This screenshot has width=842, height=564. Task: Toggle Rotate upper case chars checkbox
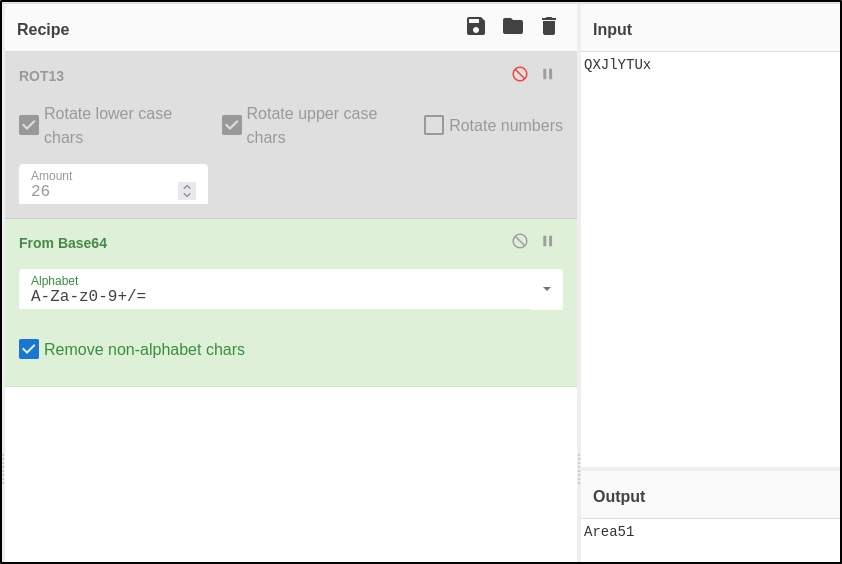pos(232,125)
